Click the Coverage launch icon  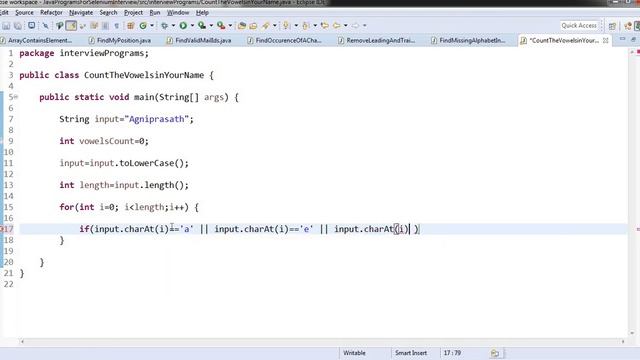[x=202, y=26]
